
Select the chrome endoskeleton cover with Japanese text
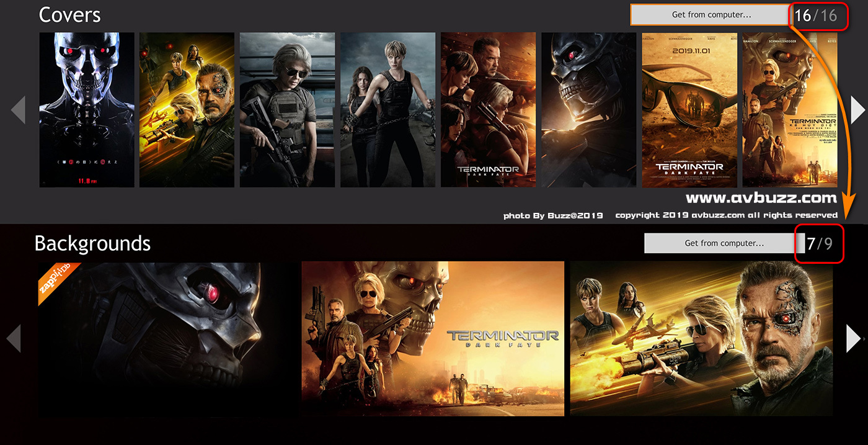87,110
